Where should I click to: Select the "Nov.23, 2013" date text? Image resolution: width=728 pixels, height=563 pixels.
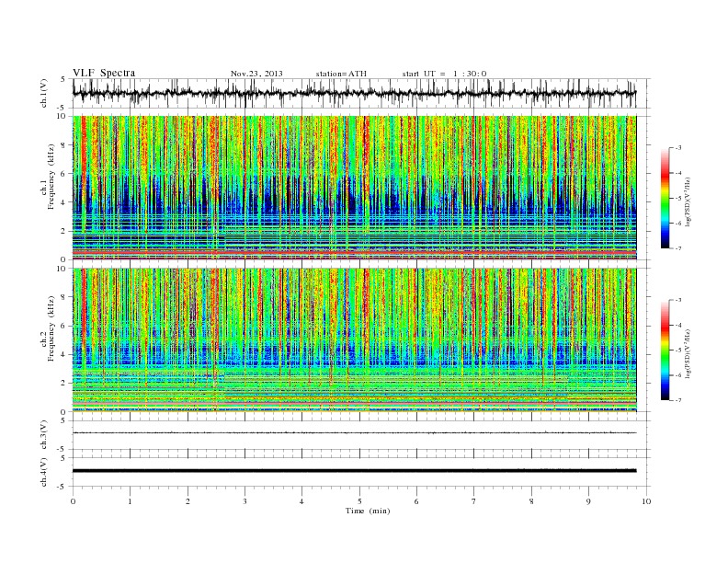(x=256, y=74)
